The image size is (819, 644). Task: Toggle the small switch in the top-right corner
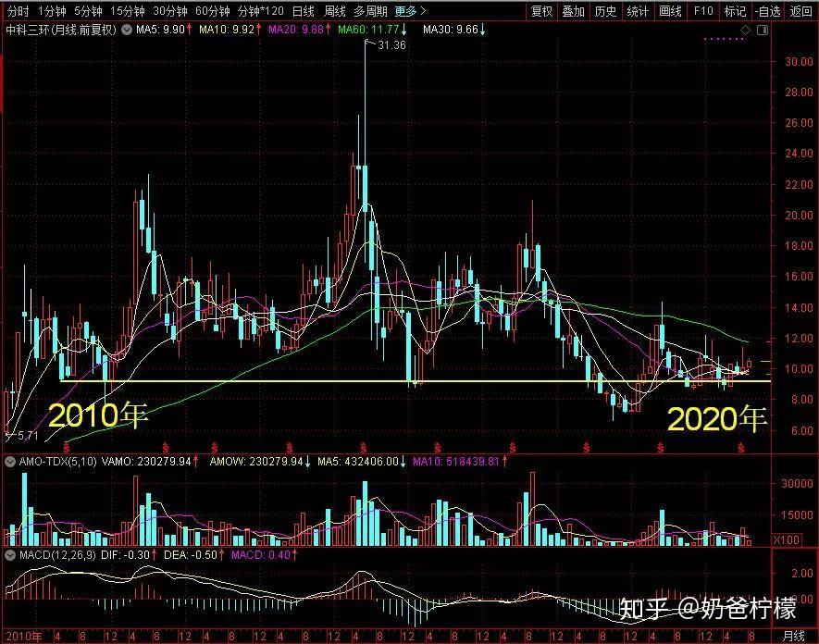coord(763,30)
